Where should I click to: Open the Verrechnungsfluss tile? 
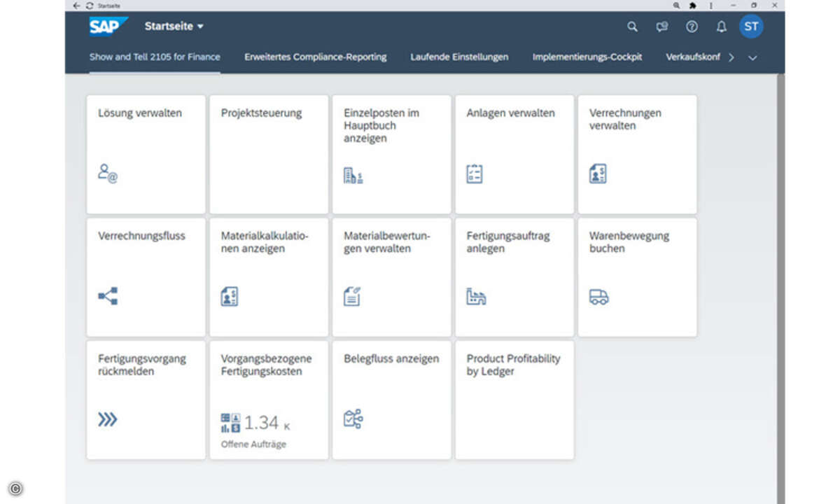pyautogui.click(x=146, y=277)
